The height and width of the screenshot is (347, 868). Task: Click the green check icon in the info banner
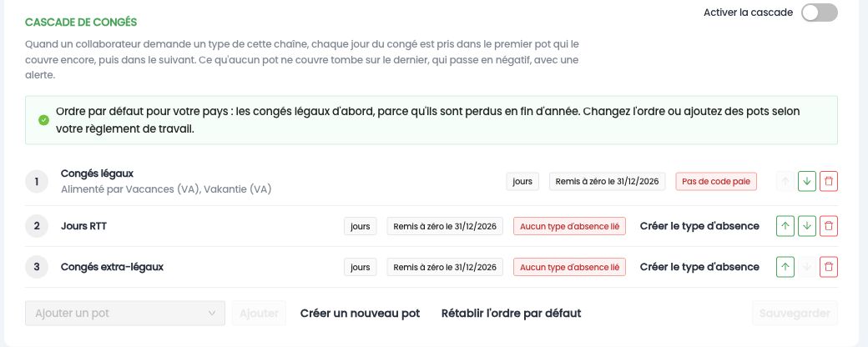click(43, 120)
